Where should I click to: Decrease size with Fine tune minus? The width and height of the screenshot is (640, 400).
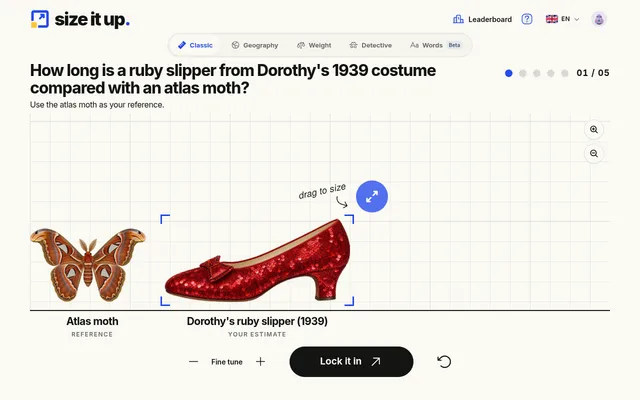(x=193, y=362)
